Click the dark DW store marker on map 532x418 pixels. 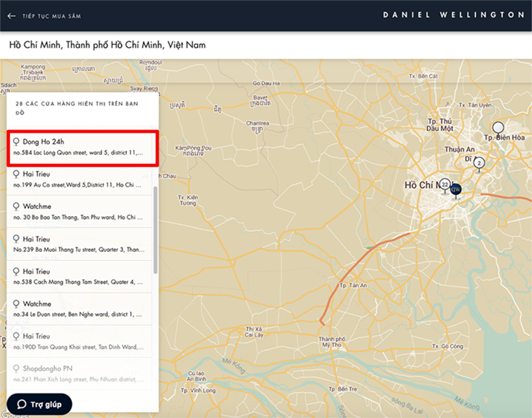click(456, 190)
